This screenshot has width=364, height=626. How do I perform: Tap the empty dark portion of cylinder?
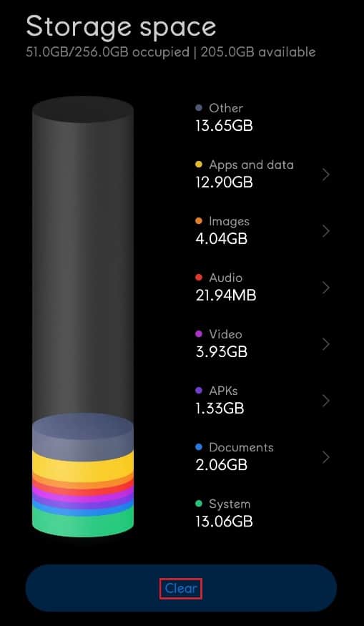[x=83, y=260]
